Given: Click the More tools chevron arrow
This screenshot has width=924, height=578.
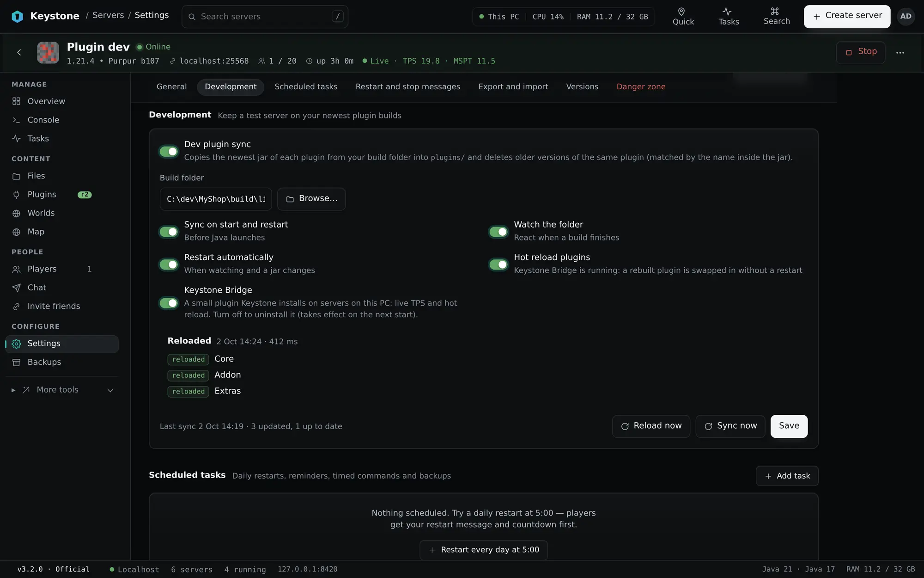Looking at the screenshot, I should (110, 390).
